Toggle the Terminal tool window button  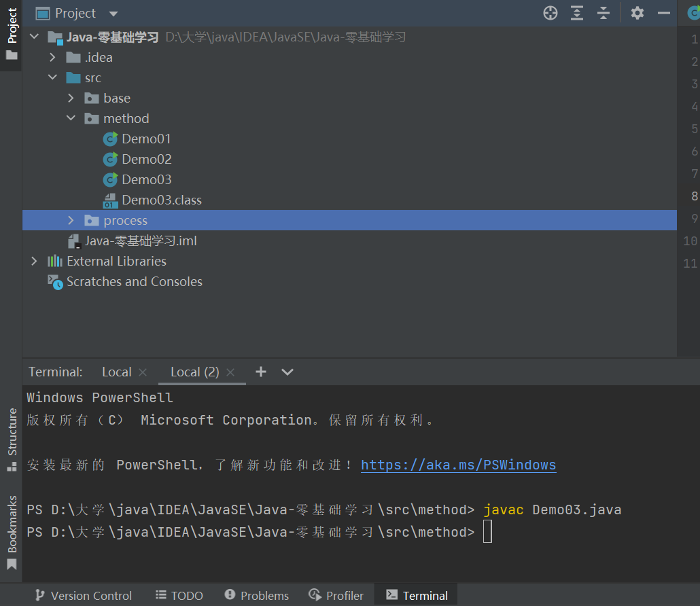tap(417, 595)
